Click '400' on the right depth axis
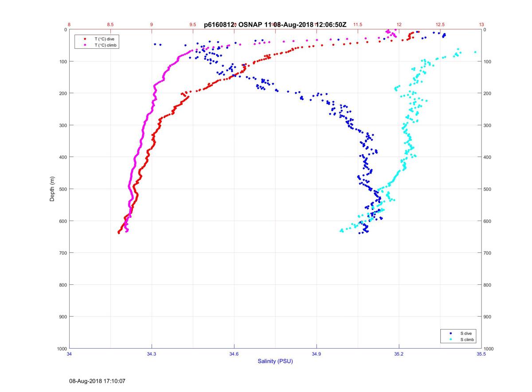Screen dimensions: 532x392 point(488,157)
